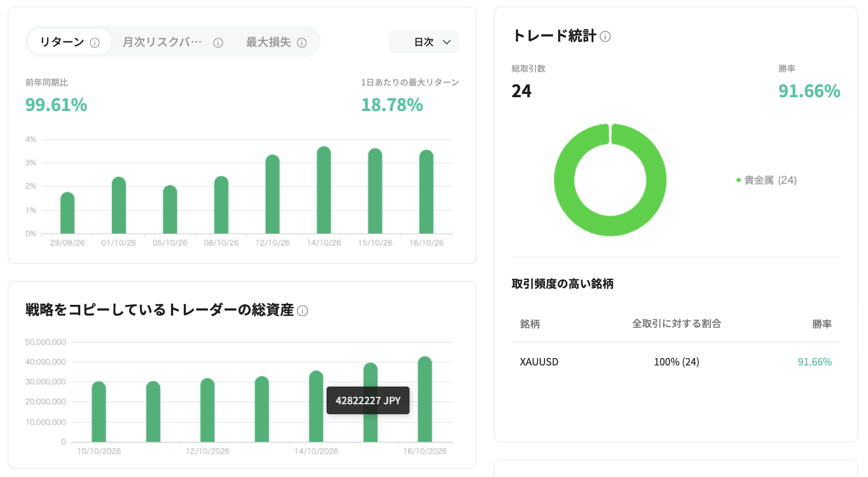Click the 1日あたりの最大リターン label

(410, 82)
